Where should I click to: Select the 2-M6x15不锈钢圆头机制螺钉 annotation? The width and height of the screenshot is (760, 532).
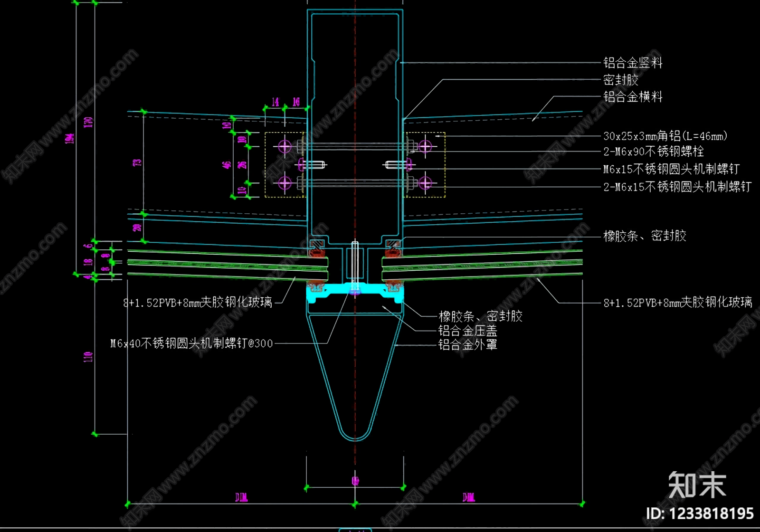click(677, 187)
